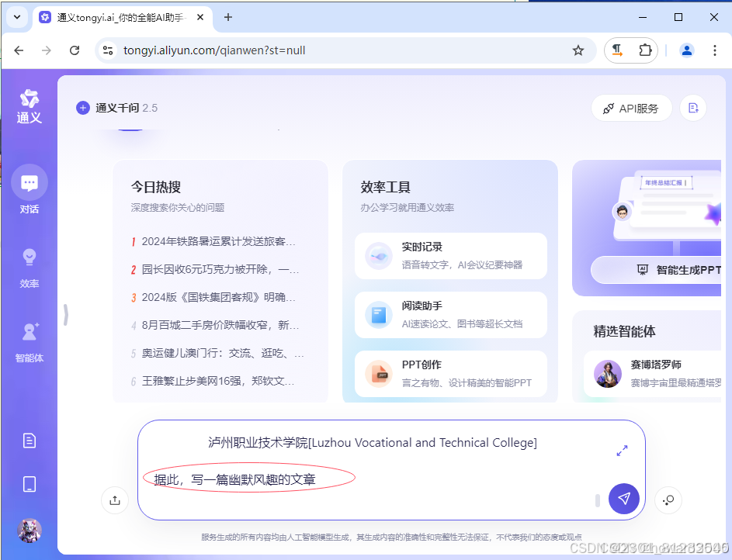
Task: Open the 效率 efficiency section
Action: pyautogui.click(x=29, y=268)
